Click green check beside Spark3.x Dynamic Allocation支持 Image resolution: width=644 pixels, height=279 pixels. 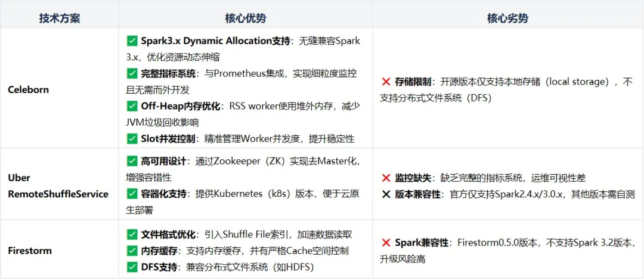(131, 41)
